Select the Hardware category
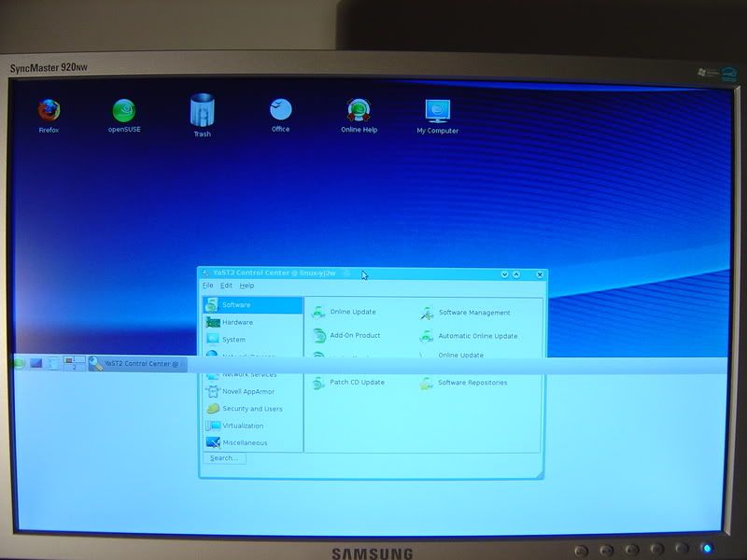Screen dimensions: 747x560 click(253, 322)
